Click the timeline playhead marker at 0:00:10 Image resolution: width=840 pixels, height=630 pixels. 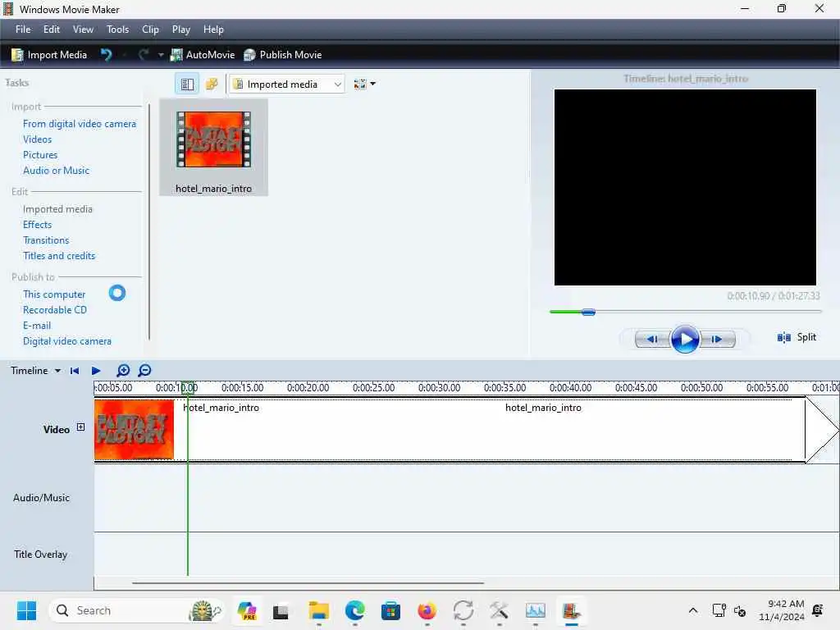coord(188,388)
